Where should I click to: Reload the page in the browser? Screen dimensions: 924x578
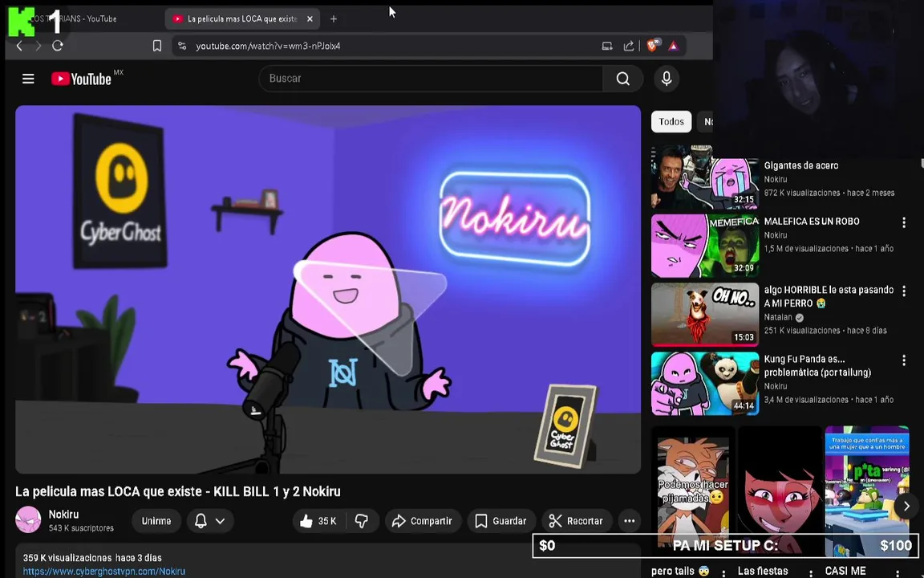(57, 46)
